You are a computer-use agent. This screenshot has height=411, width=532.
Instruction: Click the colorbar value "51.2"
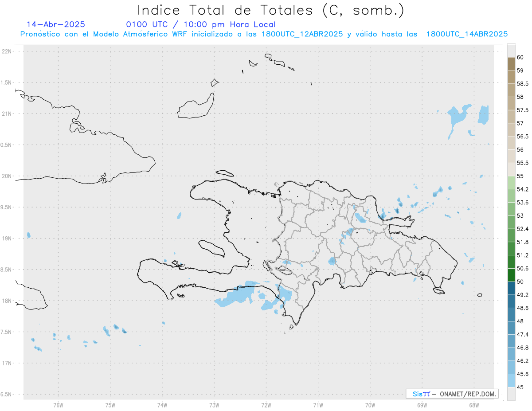tap(522, 255)
